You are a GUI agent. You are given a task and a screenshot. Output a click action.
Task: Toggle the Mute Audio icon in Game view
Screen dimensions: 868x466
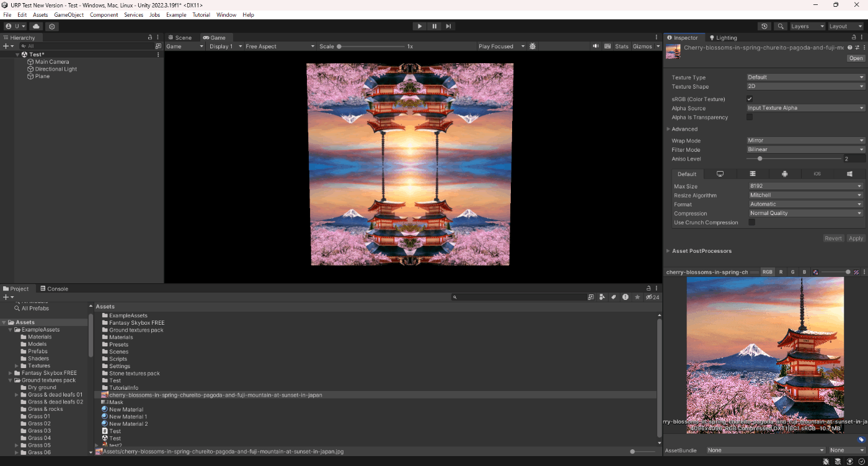(595, 46)
